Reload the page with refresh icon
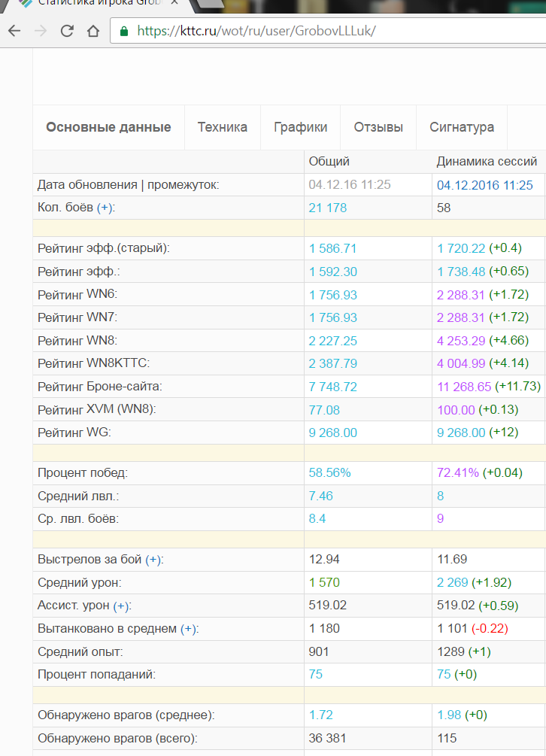This screenshot has width=546, height=756. tap(67, 31)
